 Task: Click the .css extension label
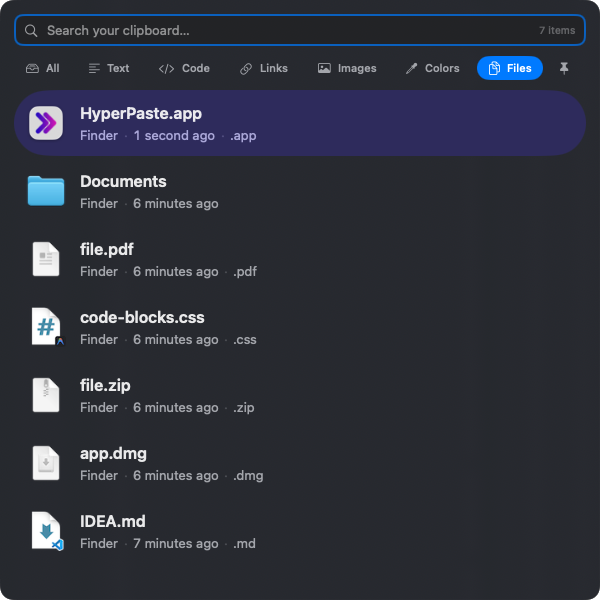[245, 339]
